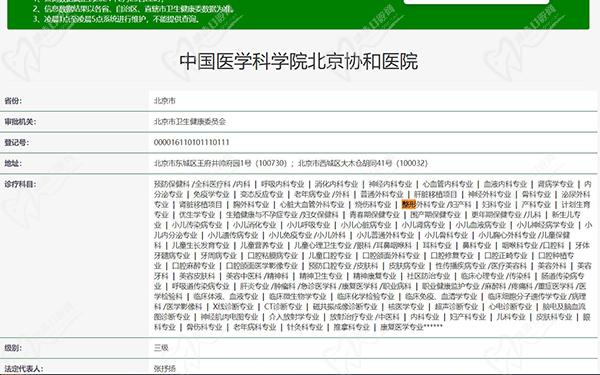
Task: Select the 法定代表人 row label
Action: coord(23,368)
